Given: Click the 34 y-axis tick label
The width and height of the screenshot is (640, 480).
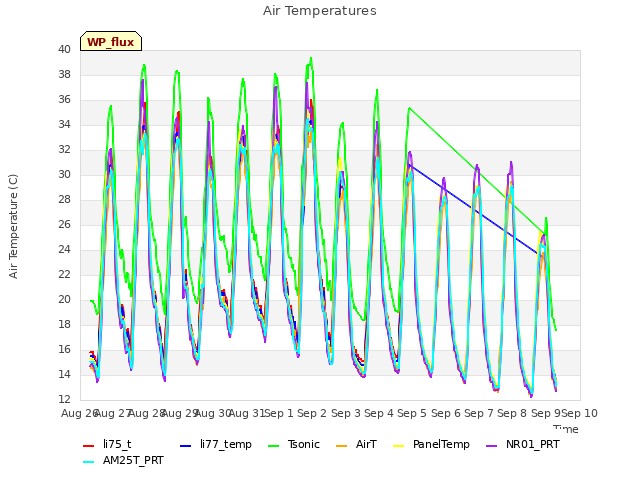Looking at the screenshot, I should 64,124.
